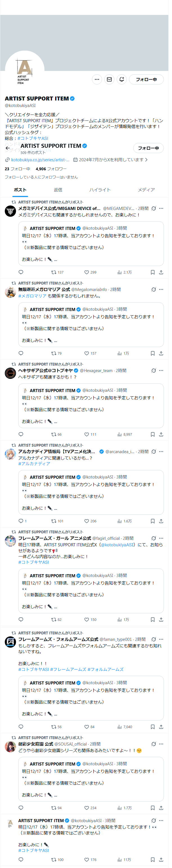Like the メガミデバイス post with 299 likes
172x868 pixels.
[90, 272]
